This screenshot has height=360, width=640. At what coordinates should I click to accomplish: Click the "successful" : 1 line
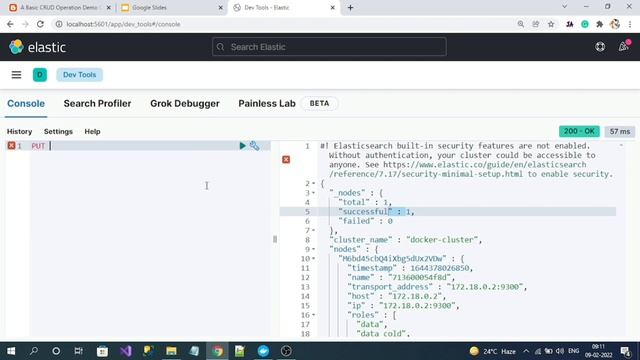(x=376, y=212)
